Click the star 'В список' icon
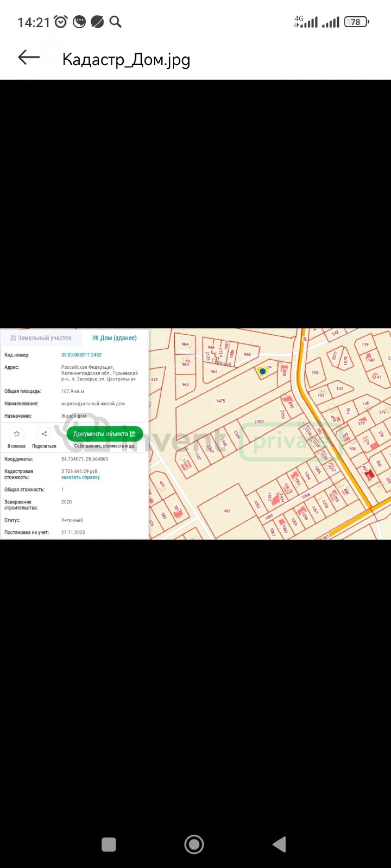 coord(17,434)
